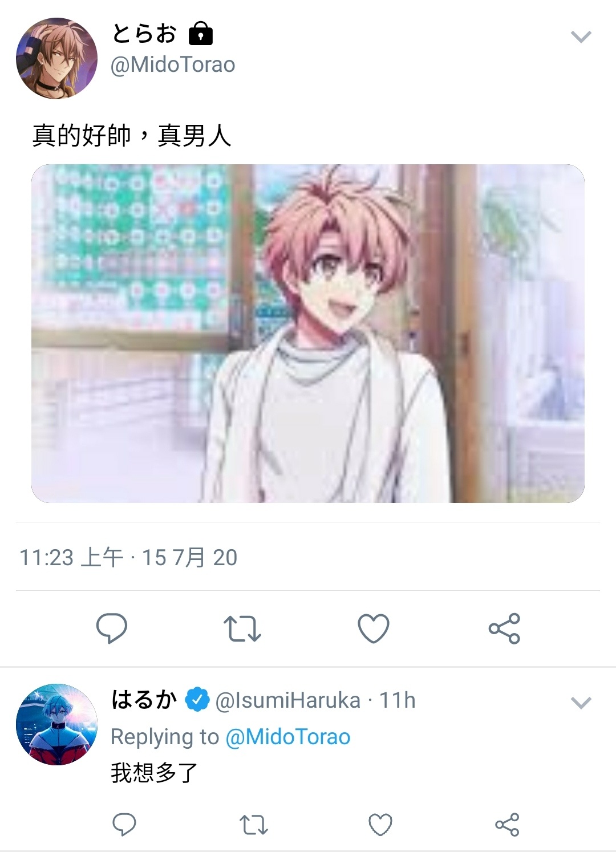Viewport: 616px width, 852px height.
Task: Open the tweet timestamp 11:23 上午
Action: pyautogui.click(x=71, y=557)
